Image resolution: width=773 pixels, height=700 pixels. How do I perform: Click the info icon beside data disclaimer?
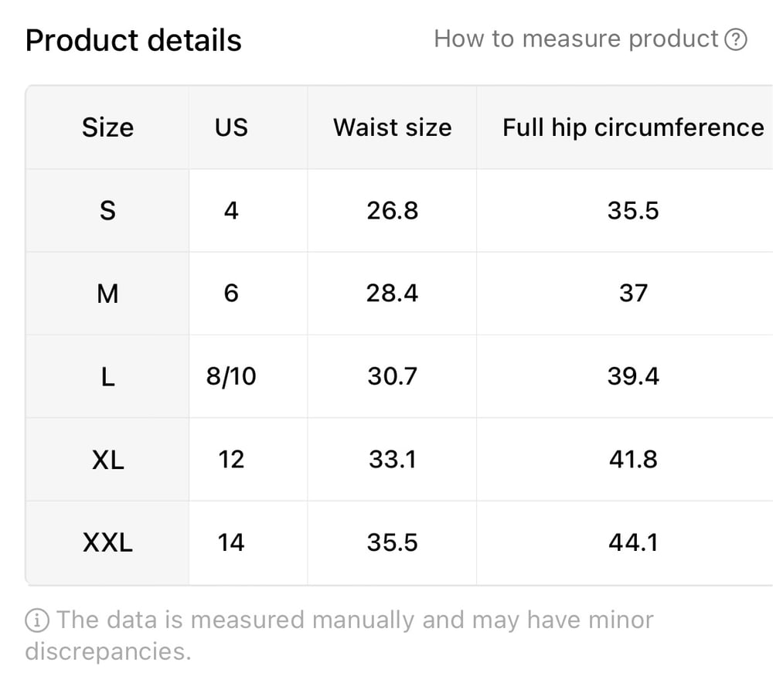(x=37, y=620)
